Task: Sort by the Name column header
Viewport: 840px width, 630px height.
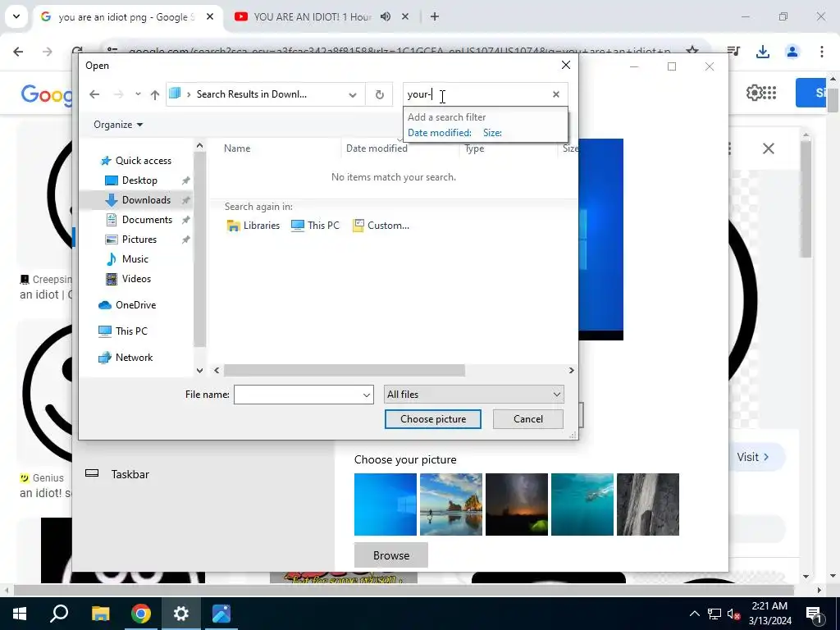Action: point(237,148)
